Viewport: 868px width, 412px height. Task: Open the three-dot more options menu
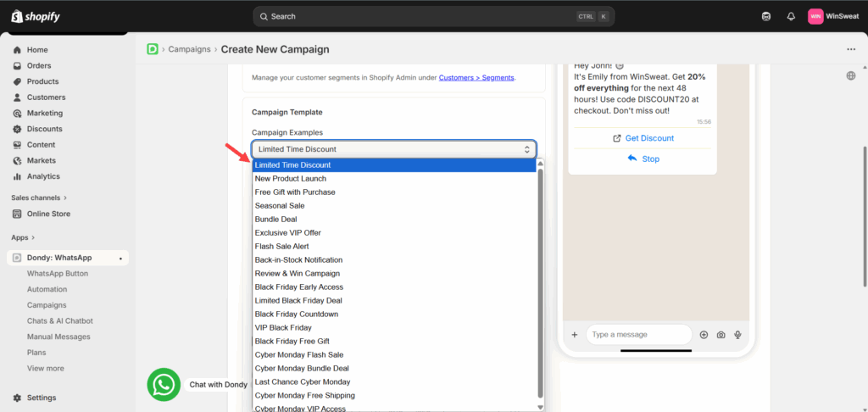click(851, 49)
